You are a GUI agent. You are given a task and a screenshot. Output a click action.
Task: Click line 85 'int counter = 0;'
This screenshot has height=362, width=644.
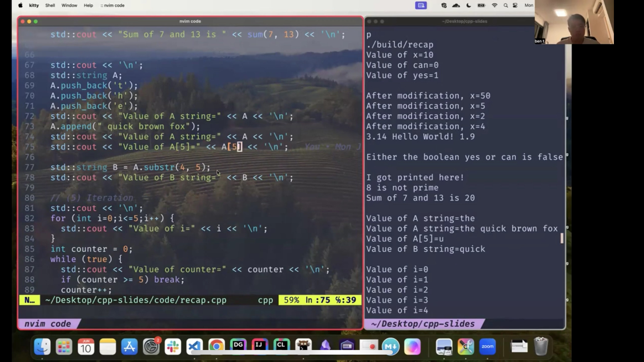pyautogui.click(x=92, y=249)
